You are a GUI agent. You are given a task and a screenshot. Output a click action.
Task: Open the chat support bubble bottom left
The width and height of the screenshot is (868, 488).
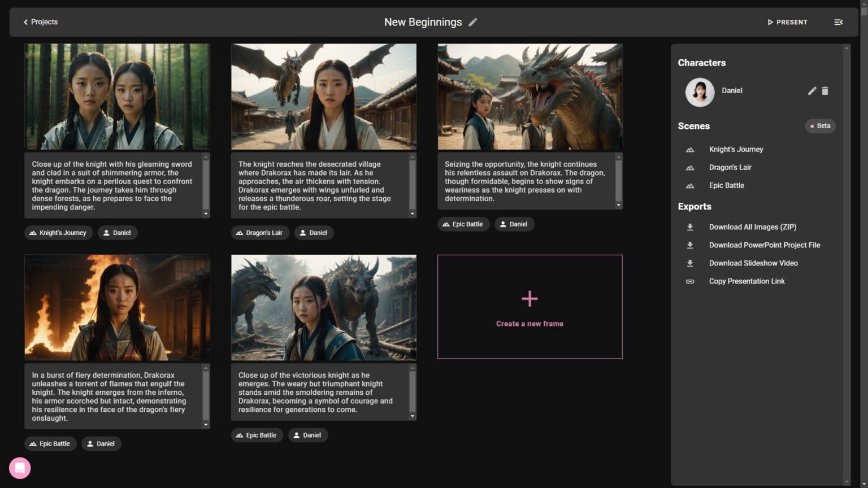click(20, 468)
